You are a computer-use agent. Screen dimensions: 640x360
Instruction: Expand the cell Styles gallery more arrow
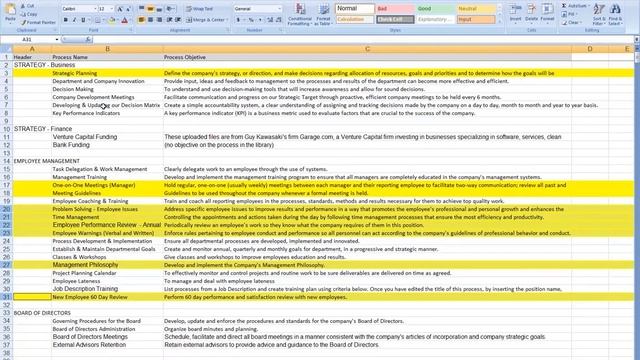tap(500, 21)
